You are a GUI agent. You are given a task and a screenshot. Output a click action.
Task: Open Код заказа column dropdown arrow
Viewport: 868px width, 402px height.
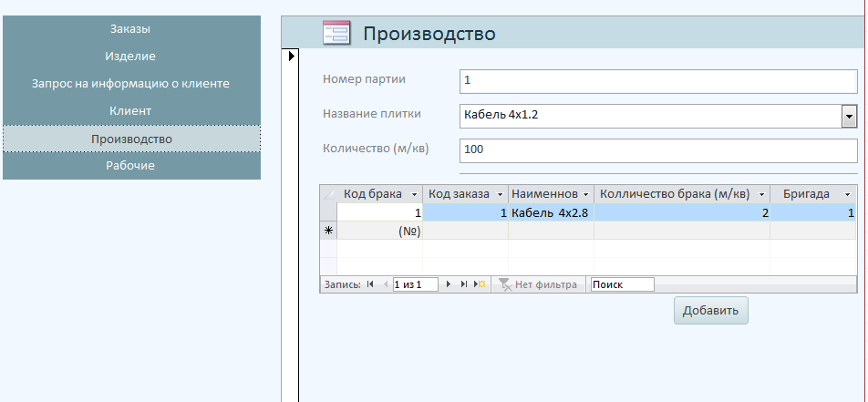point(500,194)
